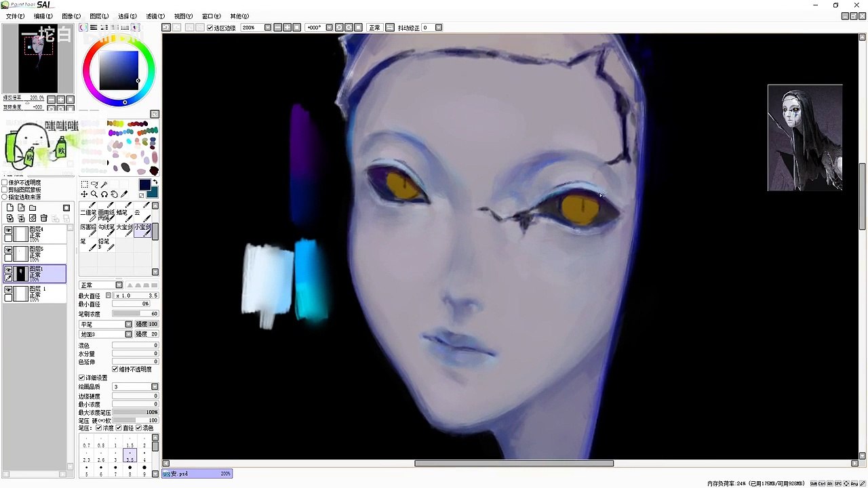Open 选择 Select menu
868x488 pixels.
[x=127, y=16]
